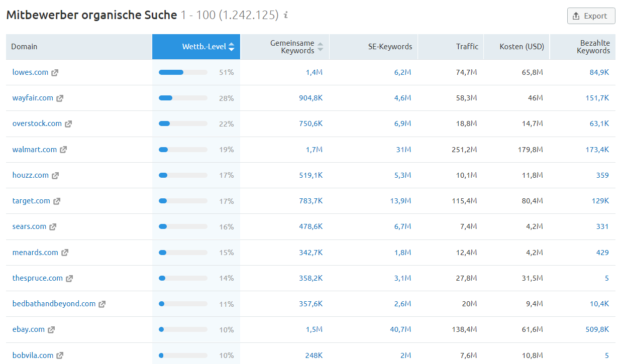Click the SE-Keywords column header
622x364 pixels.
(390, 47)
